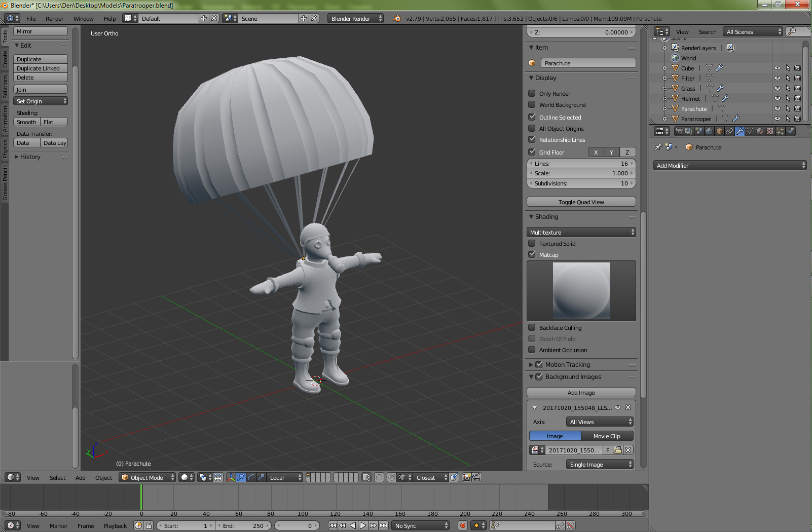The height and width of the screenshot is (532, 812).
Task: Open the Texture properties checker icon
Action: [770, 131]
